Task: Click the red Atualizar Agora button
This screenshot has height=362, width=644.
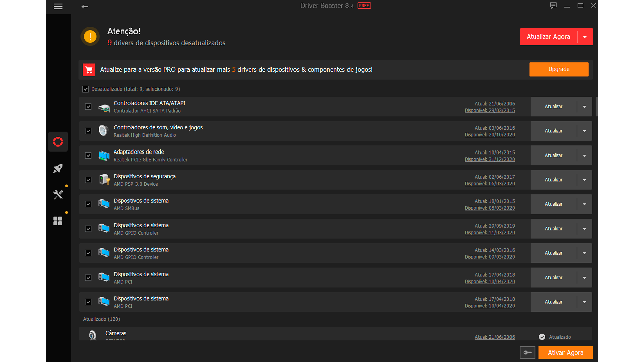Action: (x=548, y=37)
